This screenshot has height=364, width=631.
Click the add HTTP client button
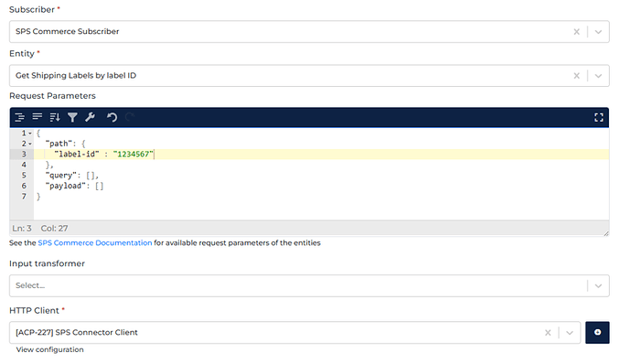[x=597, y=333]
